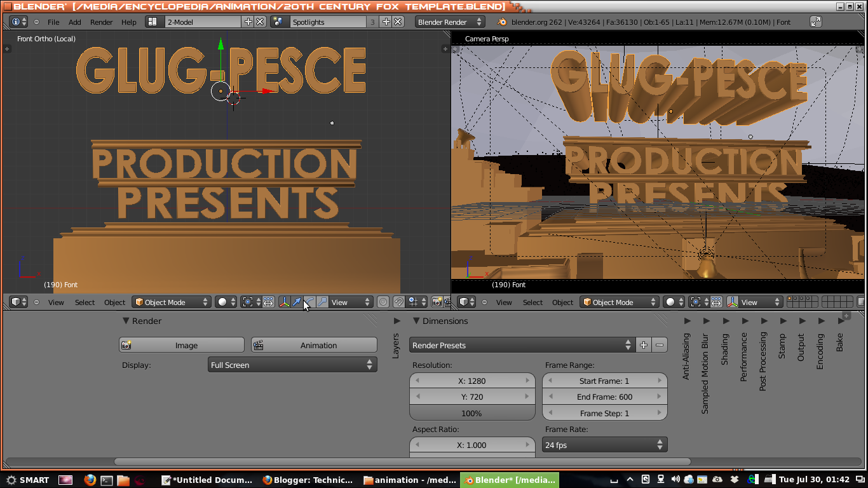The image size is (868, 488).
Task: Open View orientation dropdown in Camera Persp header
Action: 761,302
